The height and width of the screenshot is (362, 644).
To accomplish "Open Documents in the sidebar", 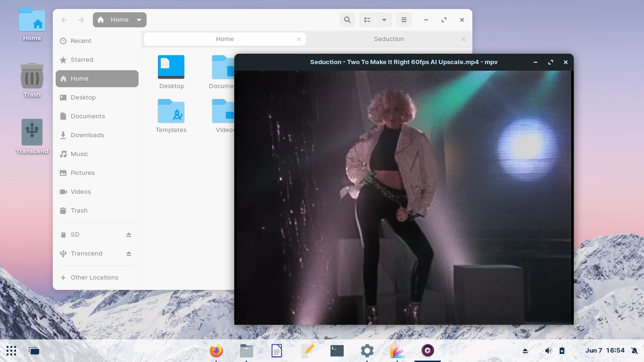I will click(x=97, y=116).
